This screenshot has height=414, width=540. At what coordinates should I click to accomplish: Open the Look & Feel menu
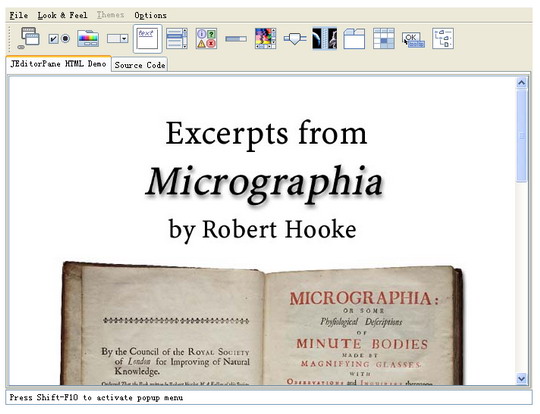(x=63, y=15)
